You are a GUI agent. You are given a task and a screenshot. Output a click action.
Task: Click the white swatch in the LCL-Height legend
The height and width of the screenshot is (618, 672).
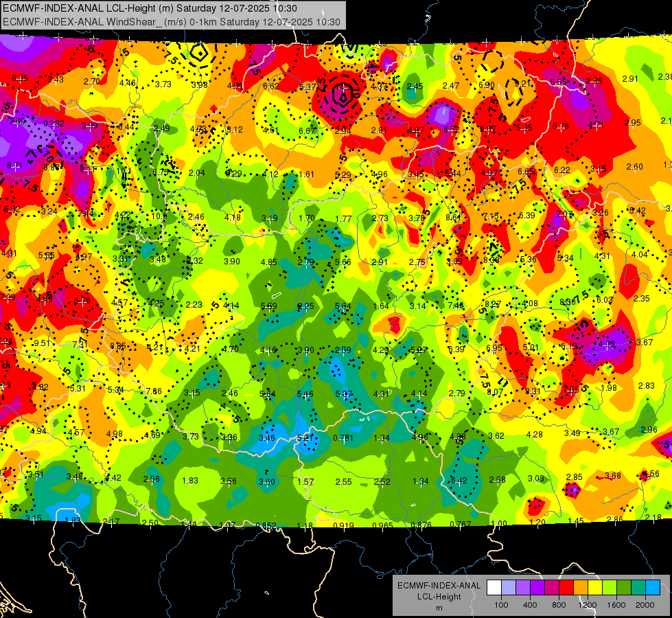494,587
